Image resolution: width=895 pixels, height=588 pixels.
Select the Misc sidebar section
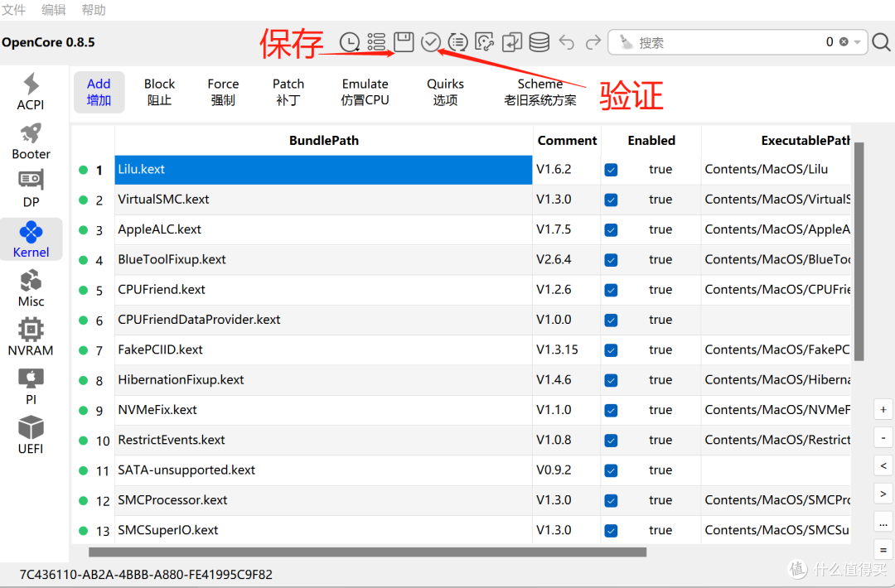[31, 288]
